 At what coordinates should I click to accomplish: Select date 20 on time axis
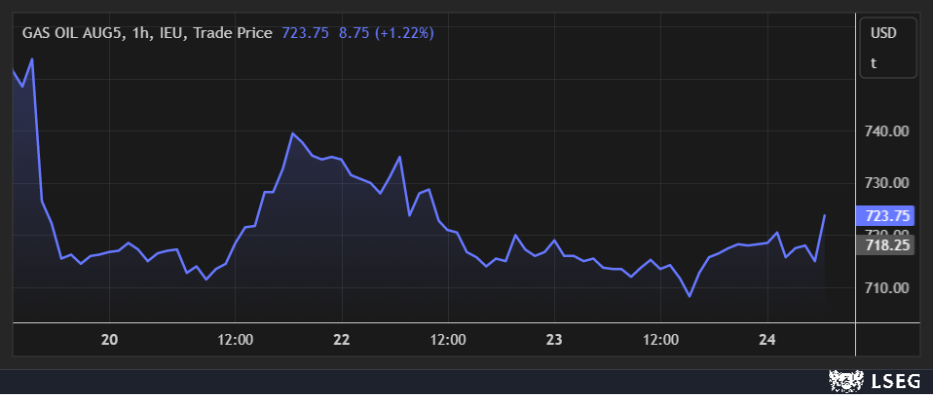[109, 340]
